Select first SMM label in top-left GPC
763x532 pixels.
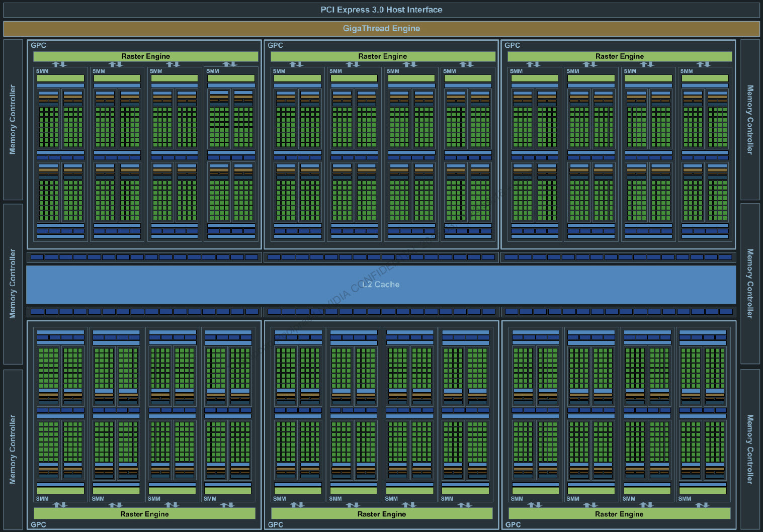tap(42, 71)
